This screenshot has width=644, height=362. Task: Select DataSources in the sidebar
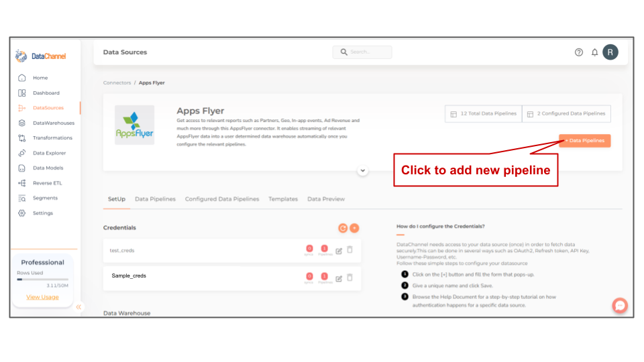pyautogui.click(x=48, y=107)
